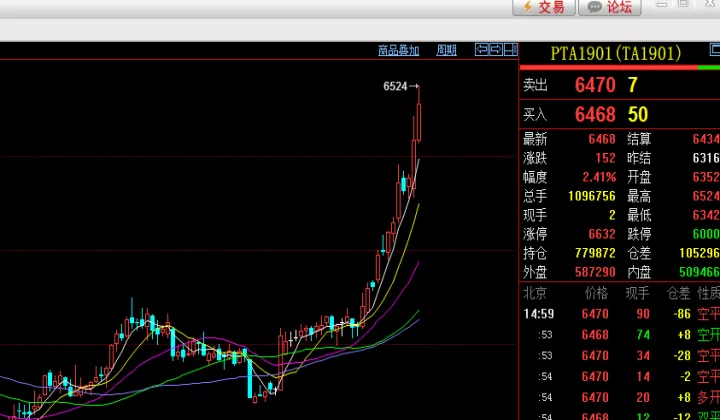Click the 结算 settlement value
Viewport: 720px width, 420px height.
706,139
